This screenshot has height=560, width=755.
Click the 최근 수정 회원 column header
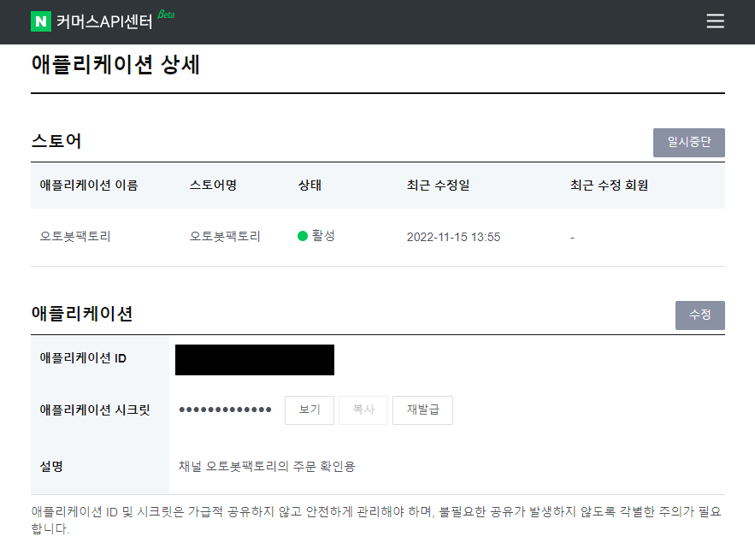click(x=609, y=186)
